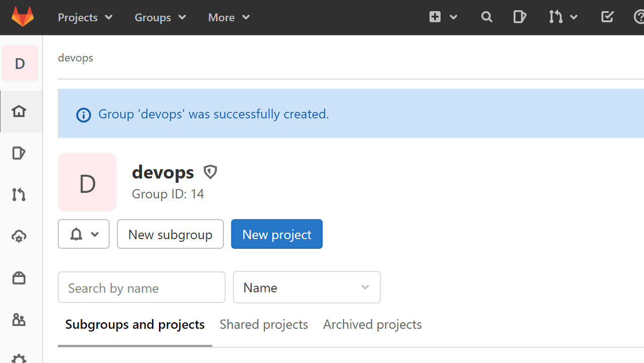644x363 pixels.
Task: Open the merge requests dropdown in the top bar
Action: (x=563, y=17)
